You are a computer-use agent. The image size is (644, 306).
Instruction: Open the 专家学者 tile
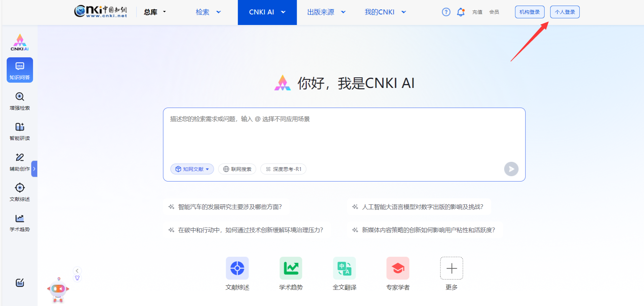coord(398,274)
